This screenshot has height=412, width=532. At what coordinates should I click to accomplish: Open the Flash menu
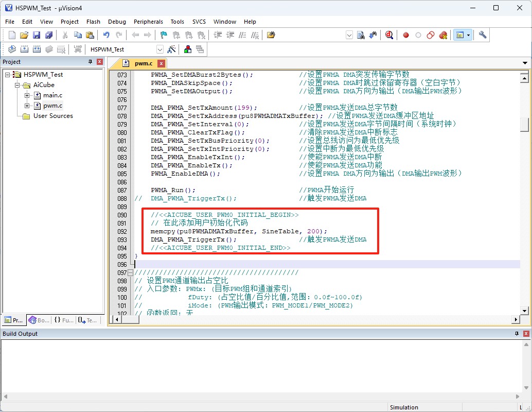click(x=93, y=22)
